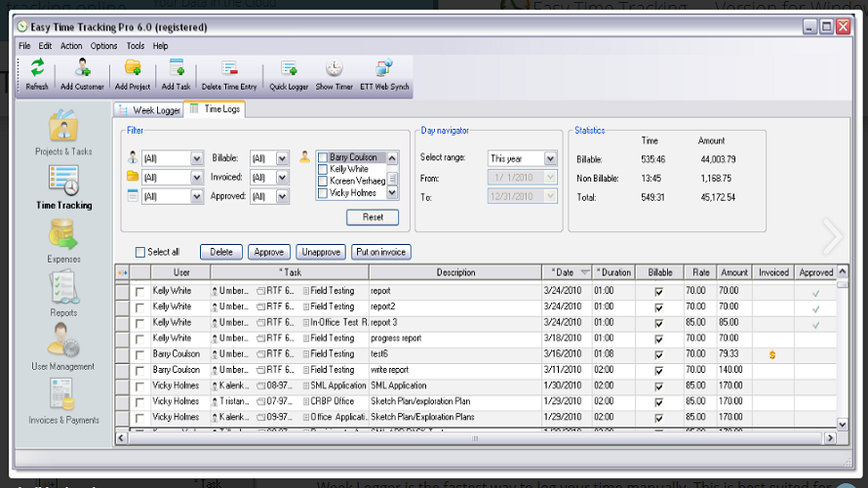Open the To date picker dropdown
Screen dimensions: 868x488
[550, 196]
